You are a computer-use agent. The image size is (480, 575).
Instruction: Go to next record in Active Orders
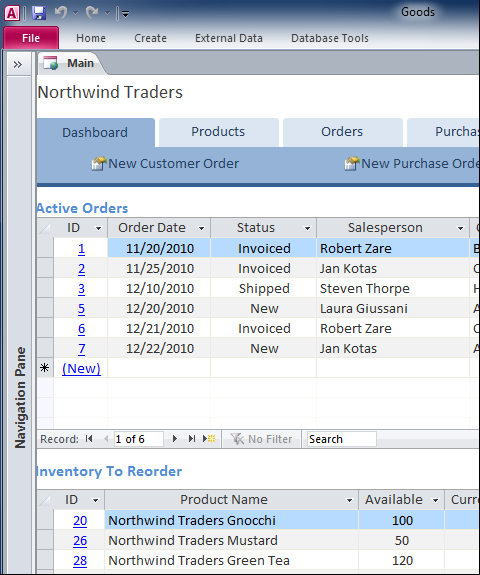tap(175, 439)
